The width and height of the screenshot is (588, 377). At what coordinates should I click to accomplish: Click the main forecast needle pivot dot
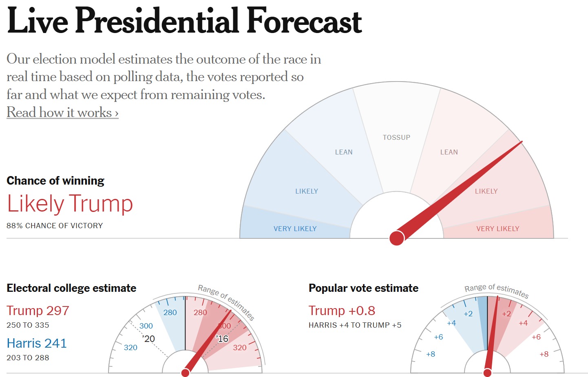pyautogui.click(x=397, y=238)
